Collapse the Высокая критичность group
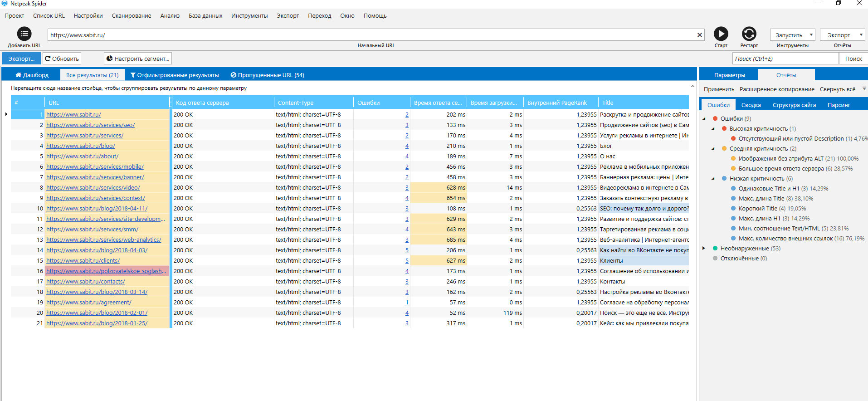Screen dimensions: 868x401 713,129
